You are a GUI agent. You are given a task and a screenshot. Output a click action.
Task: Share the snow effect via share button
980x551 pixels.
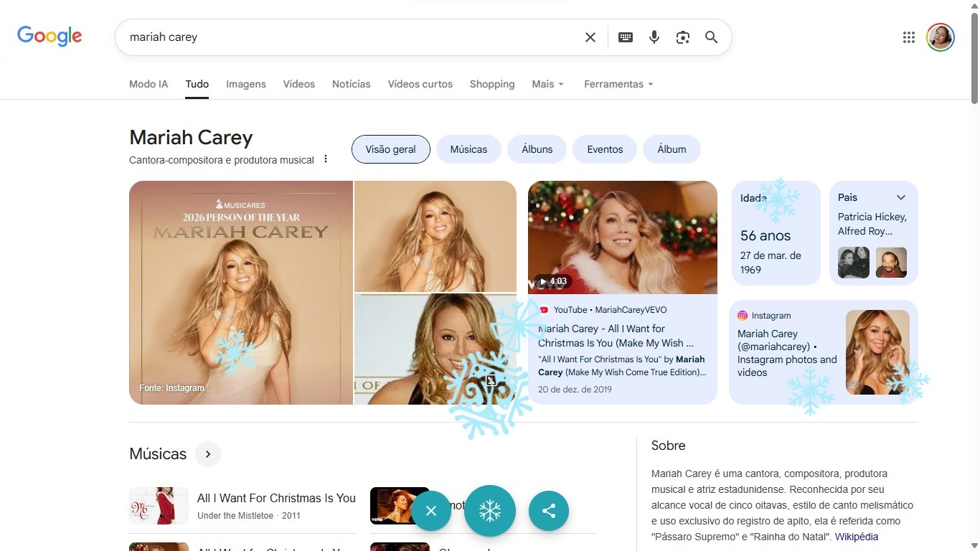tap(549, 511)
